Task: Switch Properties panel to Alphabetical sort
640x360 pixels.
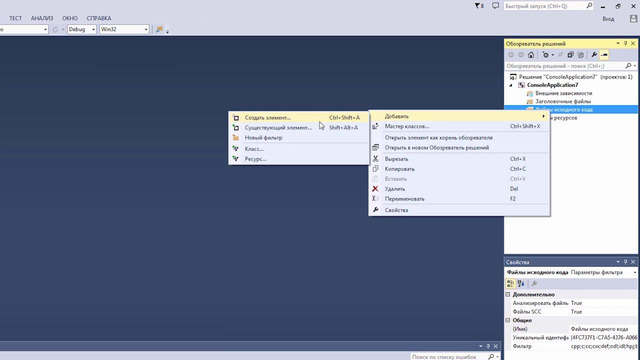Action: [521, 283]
